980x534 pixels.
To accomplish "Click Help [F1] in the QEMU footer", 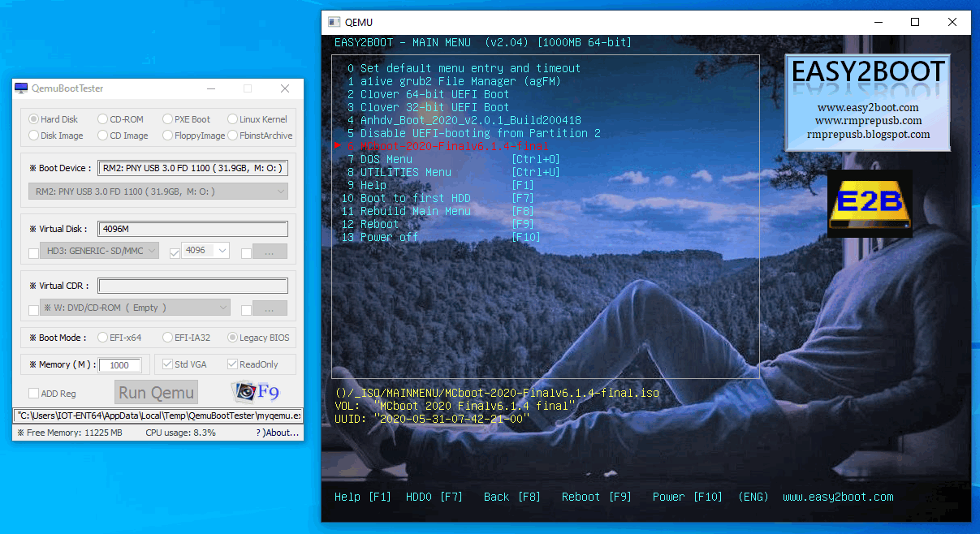I will click(363, 497).
